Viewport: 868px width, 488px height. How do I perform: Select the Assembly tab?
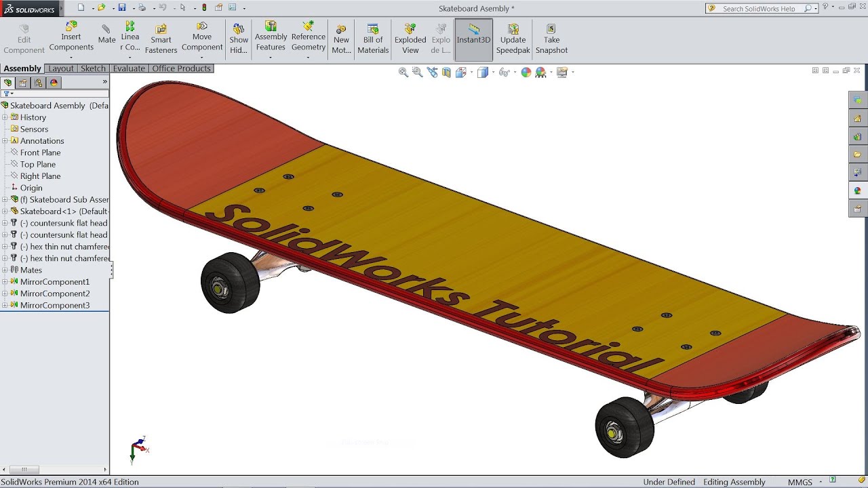click(22, 68)
